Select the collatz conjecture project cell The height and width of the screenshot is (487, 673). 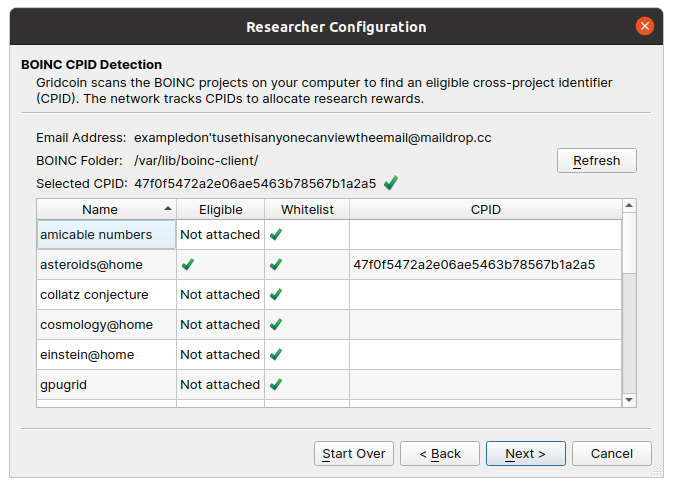coord(106,294)
